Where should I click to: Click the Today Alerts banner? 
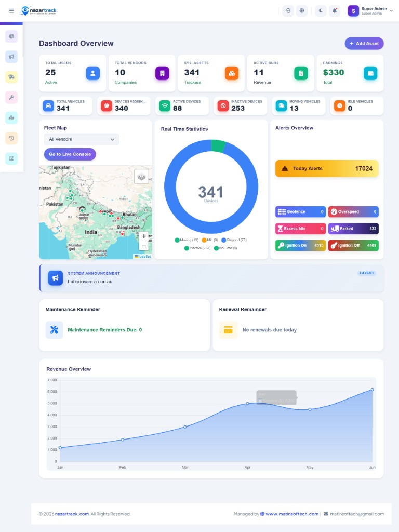327,169
